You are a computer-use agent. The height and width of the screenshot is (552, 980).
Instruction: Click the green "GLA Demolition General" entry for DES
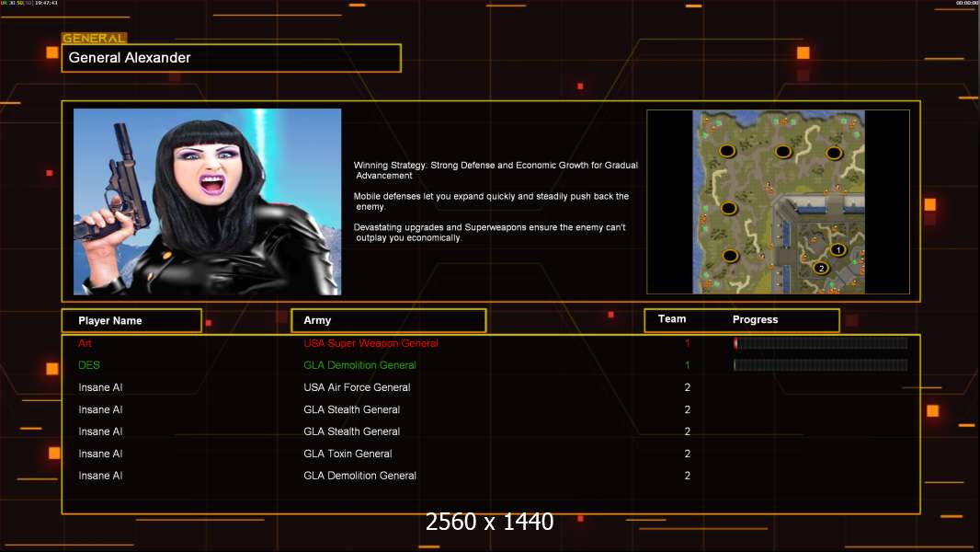point(360,365)
